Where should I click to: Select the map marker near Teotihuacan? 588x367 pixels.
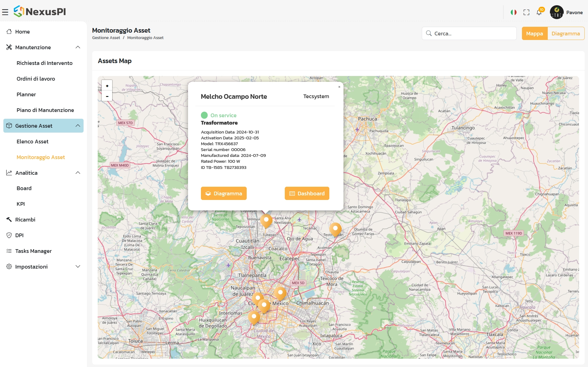click(335, 229)
